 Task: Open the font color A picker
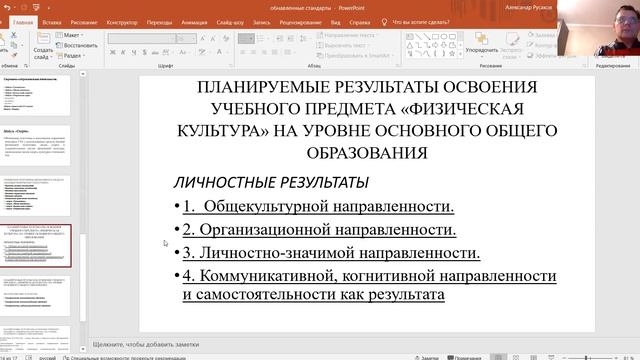tap(220, 52)
